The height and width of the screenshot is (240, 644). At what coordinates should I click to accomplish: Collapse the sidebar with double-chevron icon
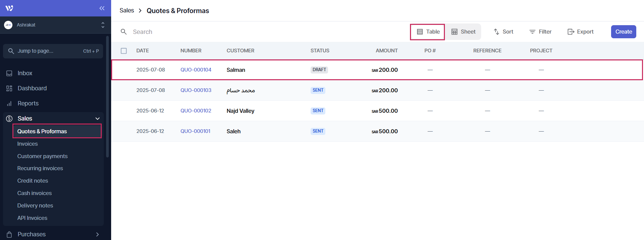point(102,8)
